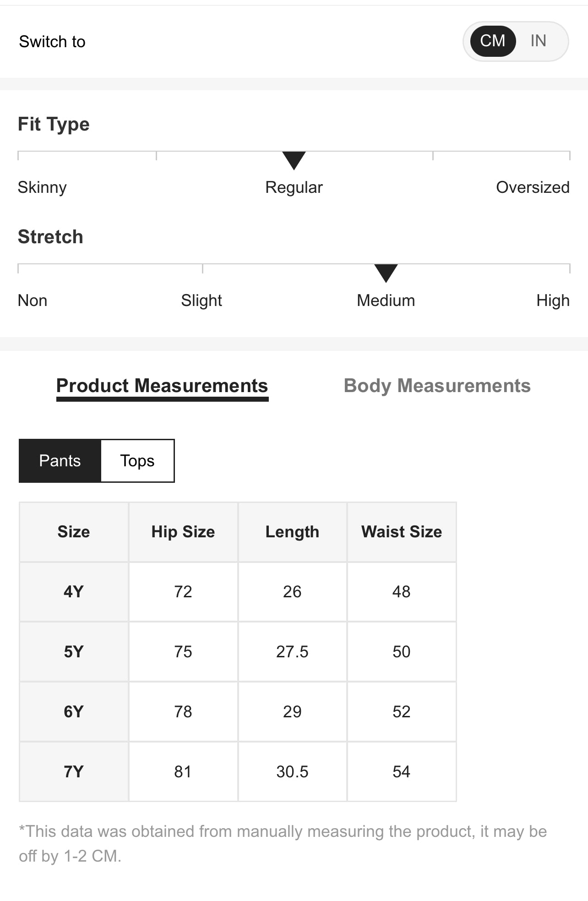Click the Non stretch label
This screenshot has width=588, height=901.
point(33,300)
